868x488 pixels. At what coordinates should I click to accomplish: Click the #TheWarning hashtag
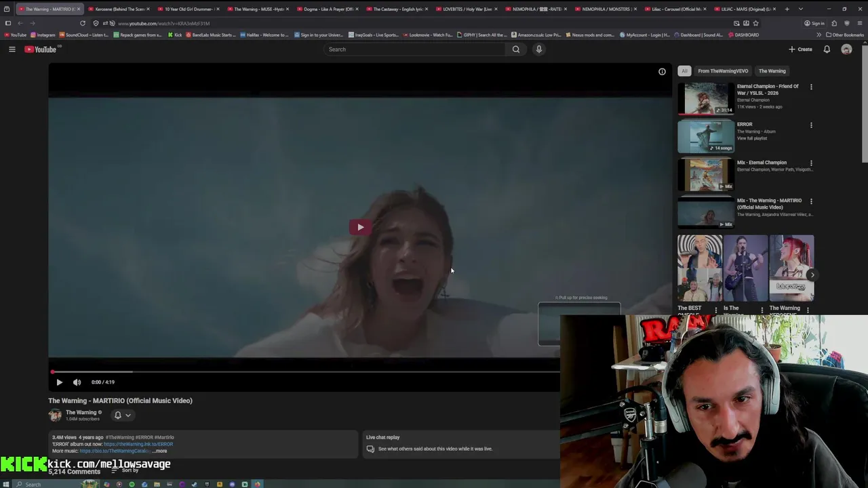coord(119,437)
